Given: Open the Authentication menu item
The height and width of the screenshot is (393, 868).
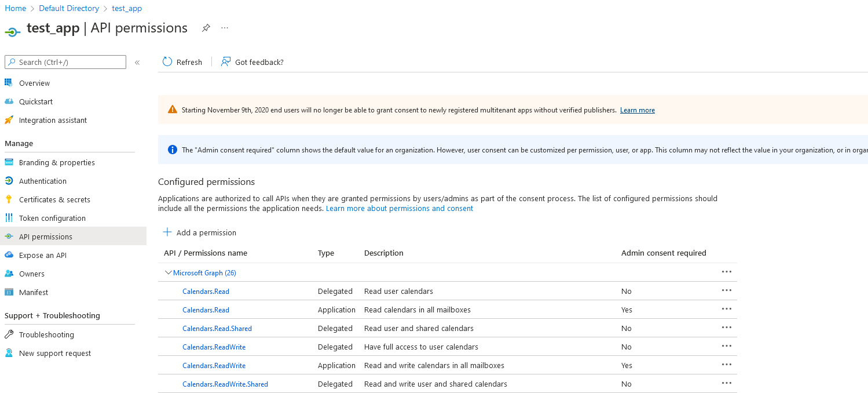Looking at the screenshot, I should click(x=43, y=181).
